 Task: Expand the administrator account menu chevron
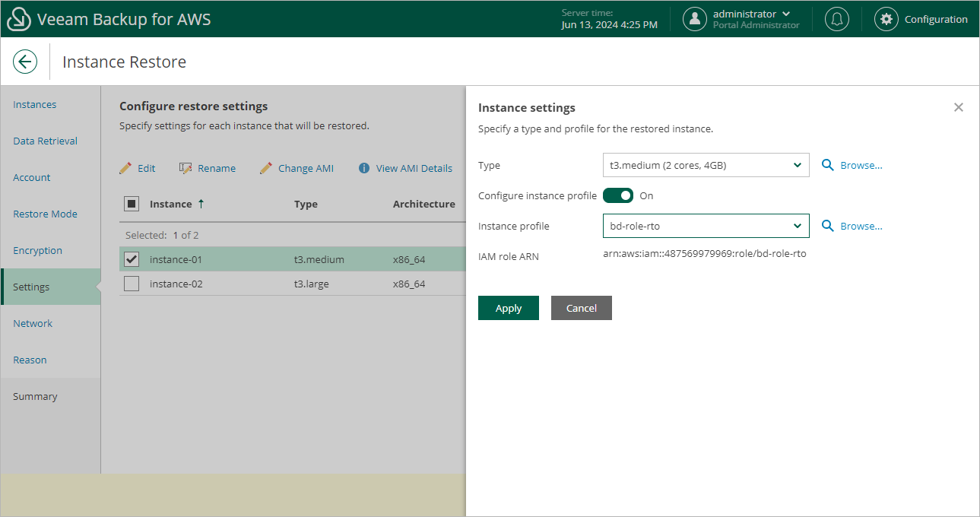[x=786, y=14]
